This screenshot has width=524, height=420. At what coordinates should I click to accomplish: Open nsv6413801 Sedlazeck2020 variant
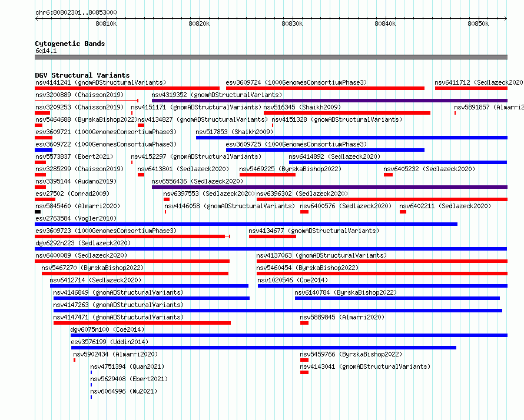(x=183, y=169)
